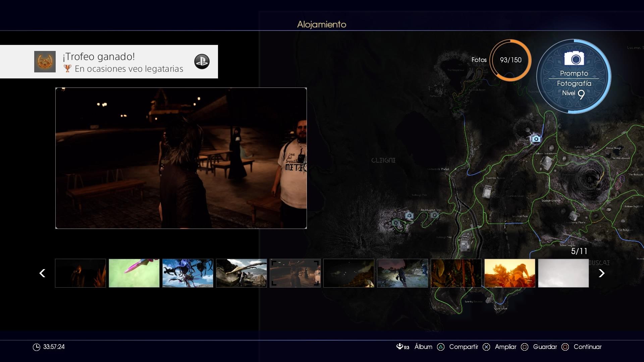Click the circle Continuar button icon

click(x=565, y=347)
